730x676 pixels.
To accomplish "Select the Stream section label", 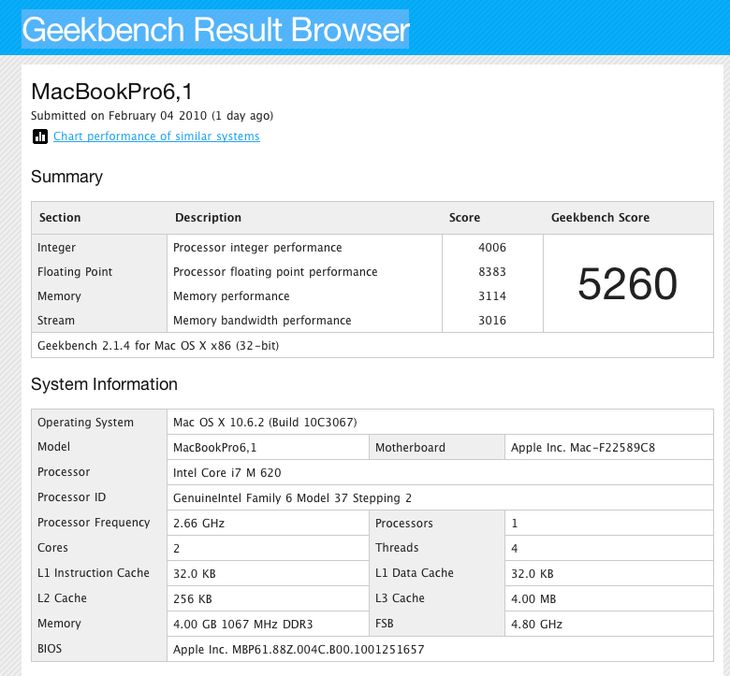I will [x=56, y=320].
